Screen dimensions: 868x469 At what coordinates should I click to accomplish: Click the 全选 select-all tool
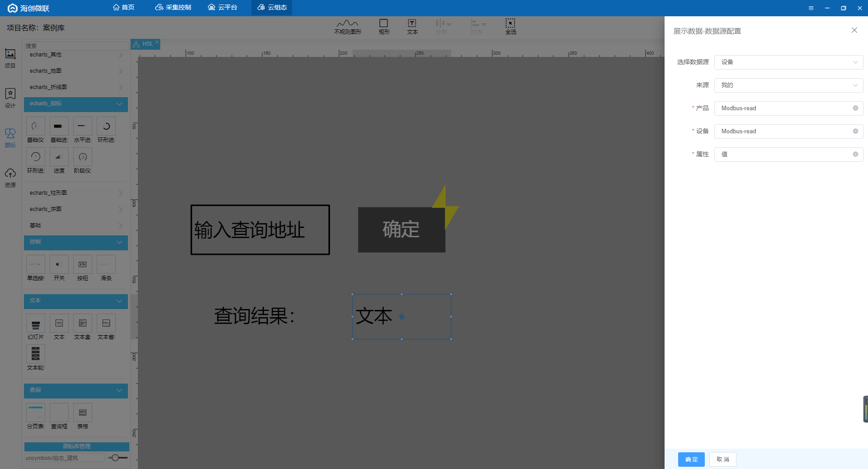pos(510,27)
